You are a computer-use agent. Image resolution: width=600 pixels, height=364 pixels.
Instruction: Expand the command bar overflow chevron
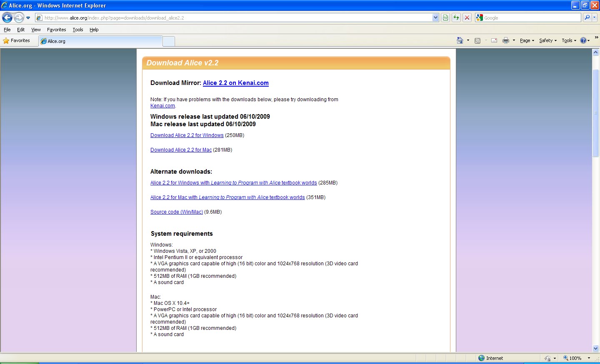[596, 37]
